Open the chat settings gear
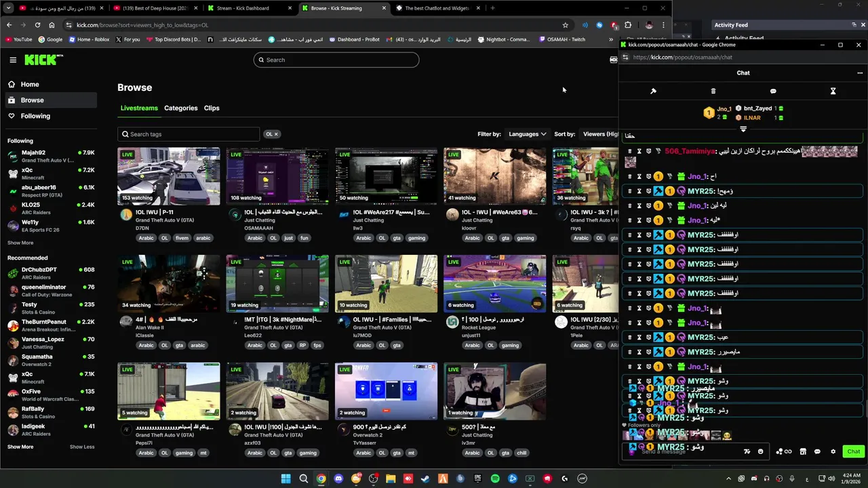868x488 pixels. click(x=833, y=451)
